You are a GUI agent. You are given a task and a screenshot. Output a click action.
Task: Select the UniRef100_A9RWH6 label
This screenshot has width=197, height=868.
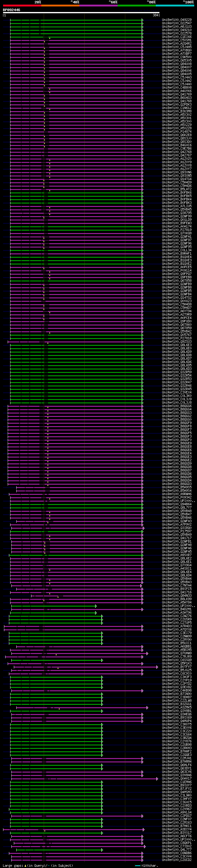[x=177, y=494]
